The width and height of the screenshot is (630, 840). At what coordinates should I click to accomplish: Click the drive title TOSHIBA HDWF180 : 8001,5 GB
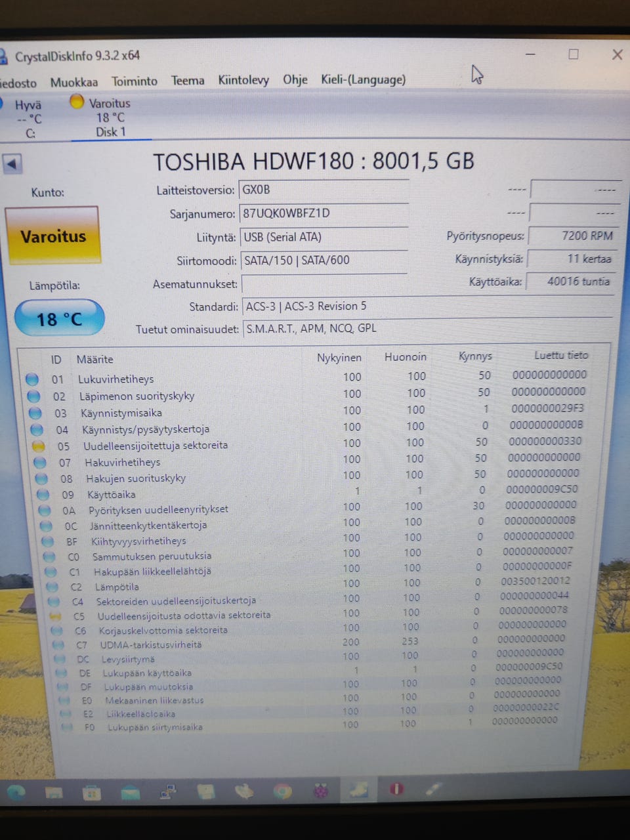pyautogui.click(x=314, y=161)
